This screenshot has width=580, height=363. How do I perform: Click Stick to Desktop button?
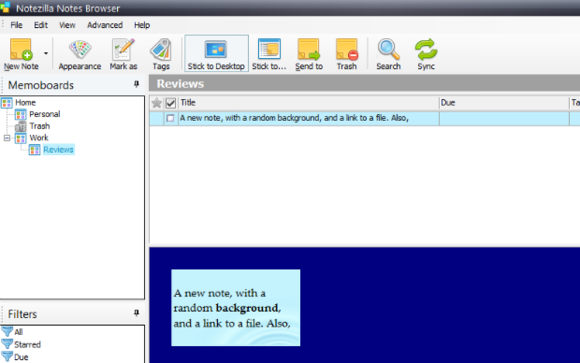216,54
